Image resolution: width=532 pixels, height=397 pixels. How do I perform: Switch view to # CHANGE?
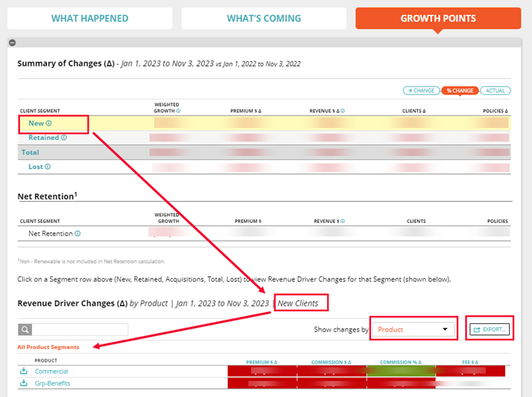point(420,91)
